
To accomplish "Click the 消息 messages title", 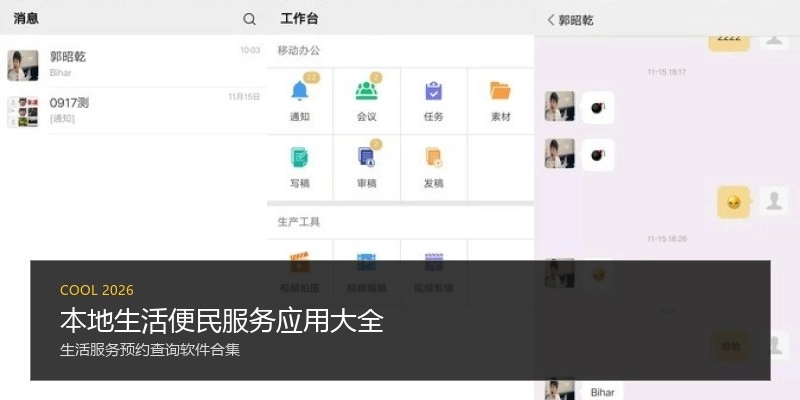I will pos(26,19).
